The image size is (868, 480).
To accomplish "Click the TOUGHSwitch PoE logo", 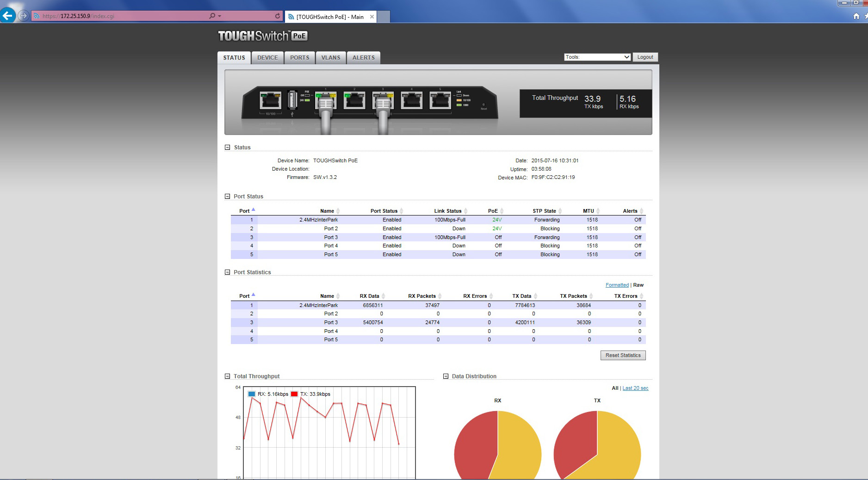I will (x=263, y=36).
